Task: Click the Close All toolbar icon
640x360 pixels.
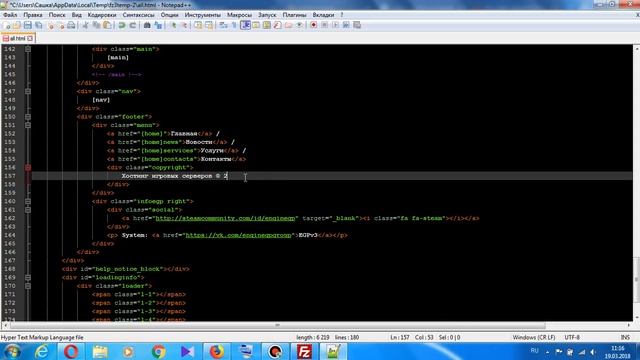Action: pos(60,25)
